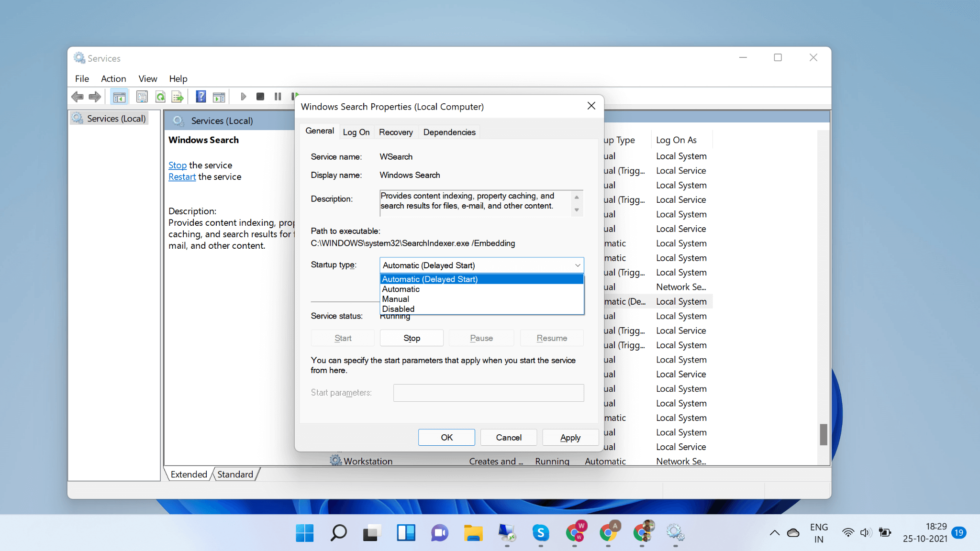Image resolution: width=980 pixels, height=551 pixels.
Task: Click the Stop Service toolbar icon
Action: (260, 96)
